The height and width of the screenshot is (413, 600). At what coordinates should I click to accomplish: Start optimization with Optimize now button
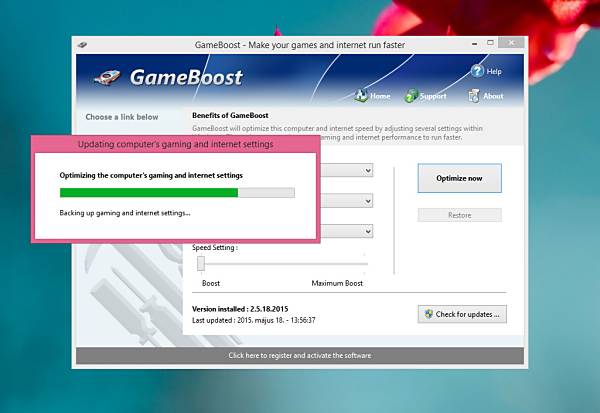pos(459,178)
